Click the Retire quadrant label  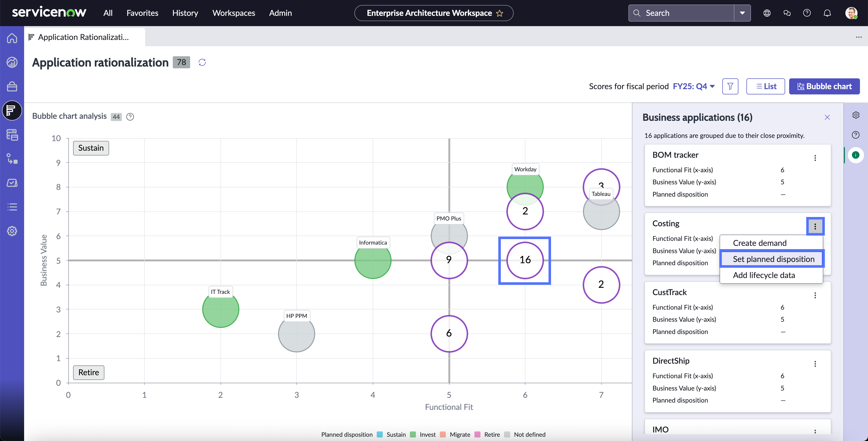click(89, 372)
